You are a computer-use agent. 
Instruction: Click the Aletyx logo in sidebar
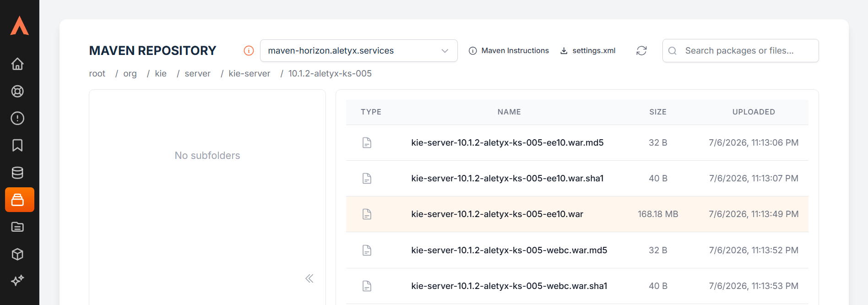point(20,26)
